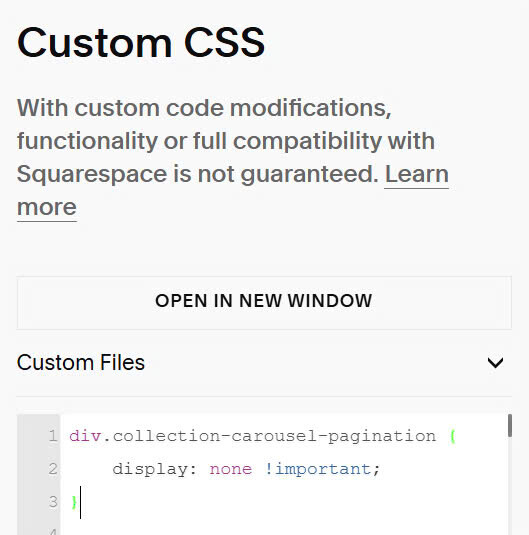Select line number 3 in the gutter
Image resolution: width=529 pixels, height=535 pixels.
coord(53,502)
